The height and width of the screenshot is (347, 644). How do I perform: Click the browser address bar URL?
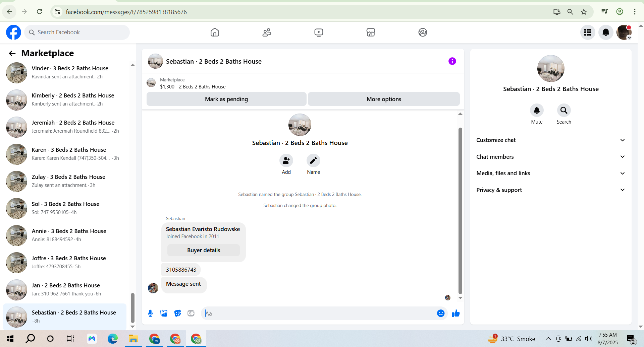click(126, 12)
